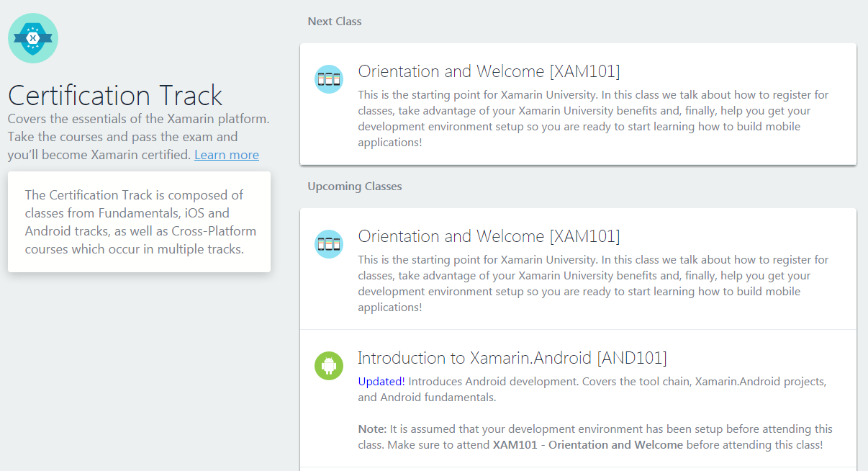Screen dimensions: 868x471
Task: Open Orientation and Welcome title under Next Class
Action: pos(489,71)
